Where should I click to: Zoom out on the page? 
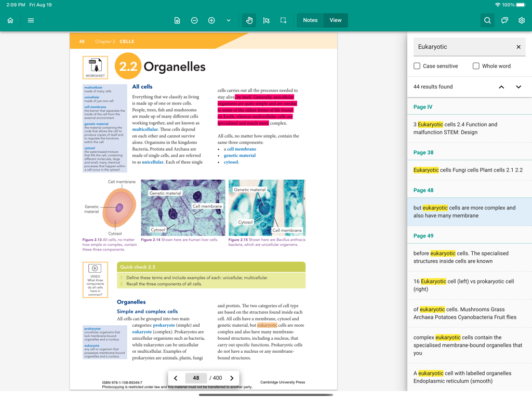[194, 20]
